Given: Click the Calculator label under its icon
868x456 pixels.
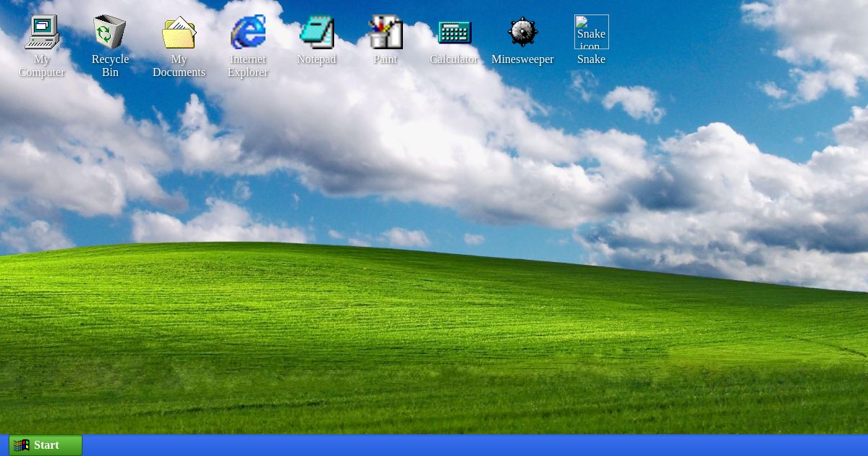Looking at the screenshot, I should pos(454,59).
